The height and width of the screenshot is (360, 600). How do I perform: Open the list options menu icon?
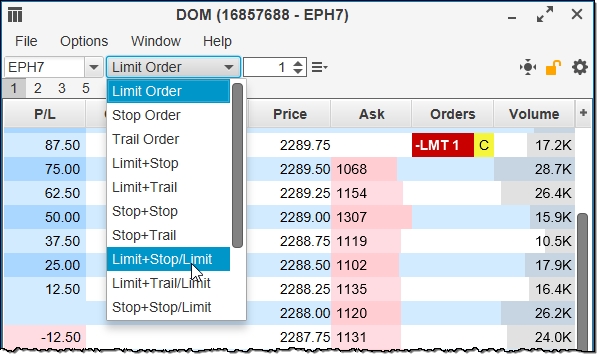[319, 67]
